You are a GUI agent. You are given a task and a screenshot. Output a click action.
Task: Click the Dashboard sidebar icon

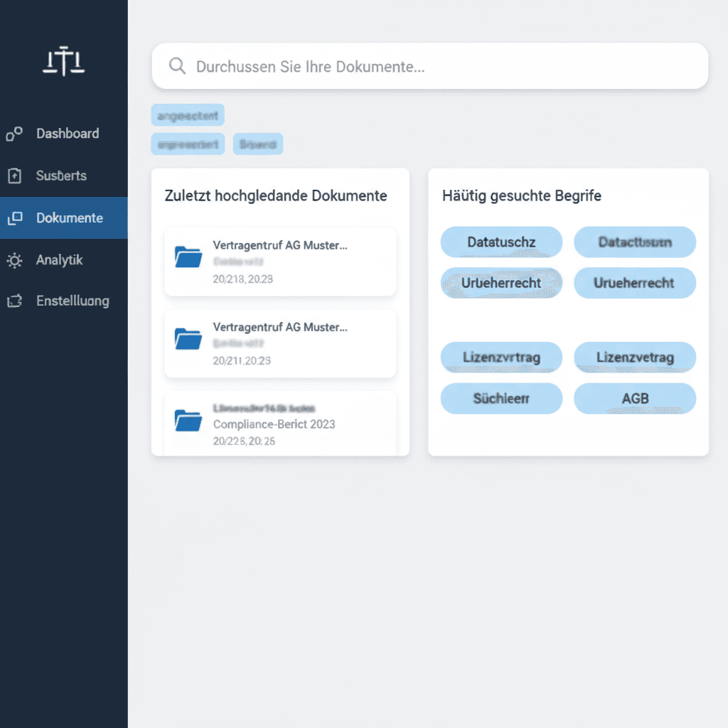click(x=14, y=134)
